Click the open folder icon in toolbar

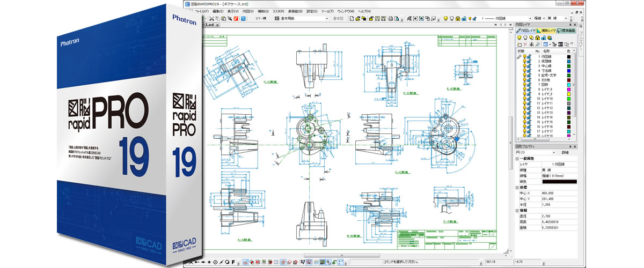click(x=357, y=18)
